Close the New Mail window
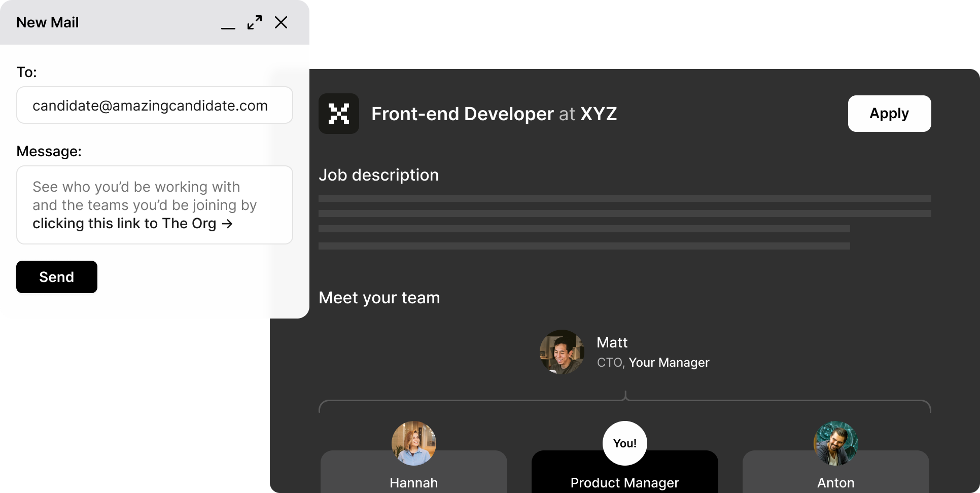This screenshot has width=980, height=493. [281, 22]
